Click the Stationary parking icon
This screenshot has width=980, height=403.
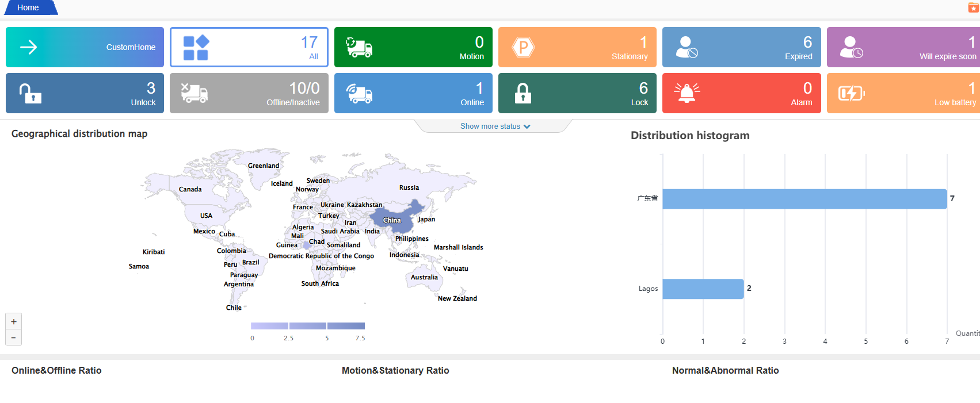pos(523,47)
